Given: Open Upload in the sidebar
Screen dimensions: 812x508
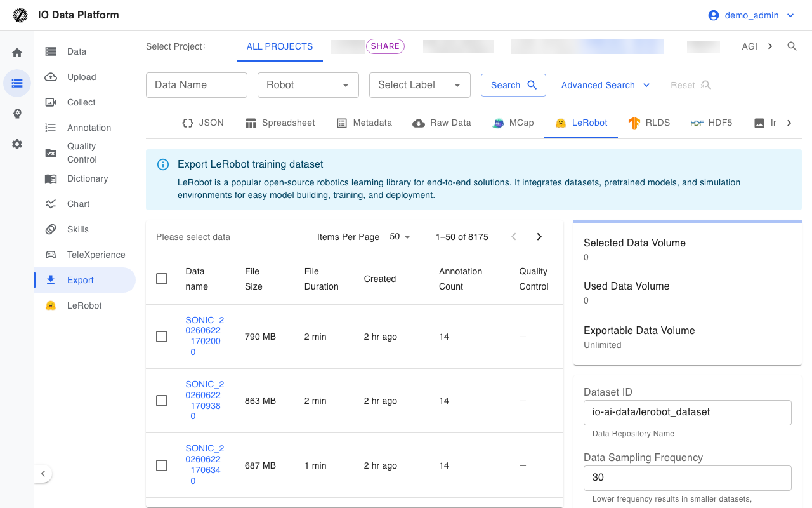Looking at the screenshot, I should (x=85, y=77).
